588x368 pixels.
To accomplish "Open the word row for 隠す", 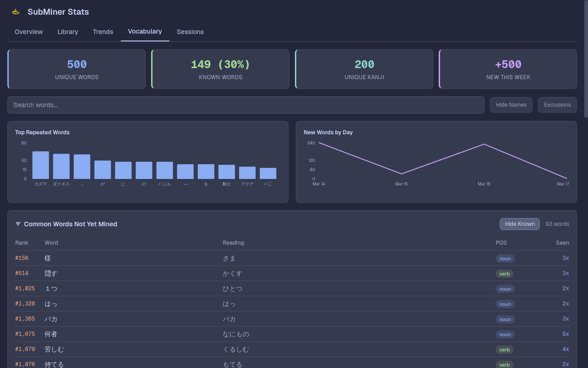I will [x=51, y=273].
